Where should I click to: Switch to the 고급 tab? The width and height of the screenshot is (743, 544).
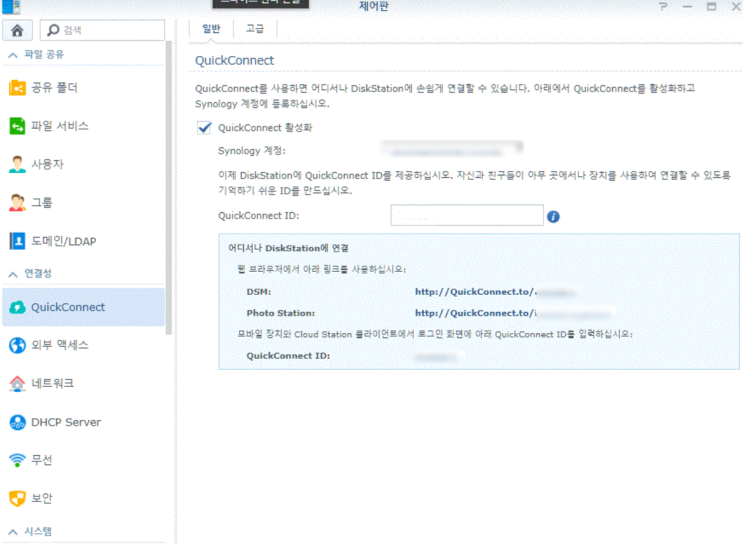255,29
